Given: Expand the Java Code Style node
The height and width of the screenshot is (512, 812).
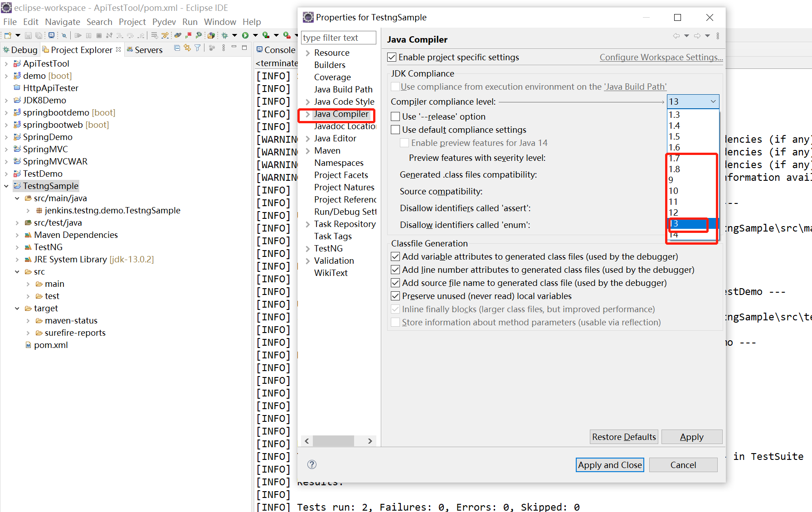Looking at the screenshot, I should pyautogui.click(x=308, y=102).
